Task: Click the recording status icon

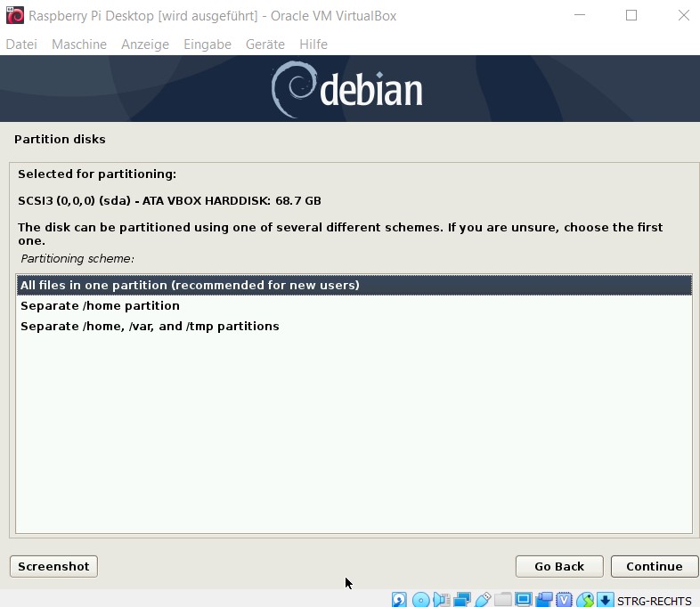Action: 544,600
